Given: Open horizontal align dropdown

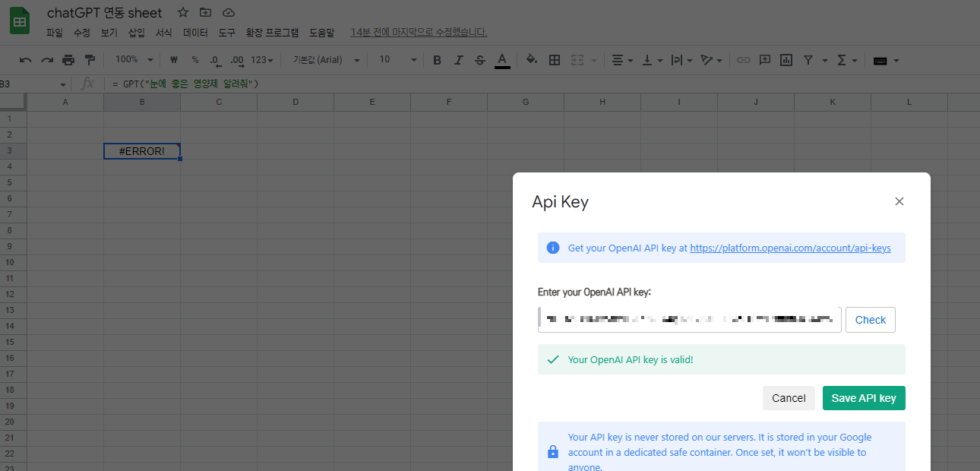Looking at the screenshot, I should point(622,60).
